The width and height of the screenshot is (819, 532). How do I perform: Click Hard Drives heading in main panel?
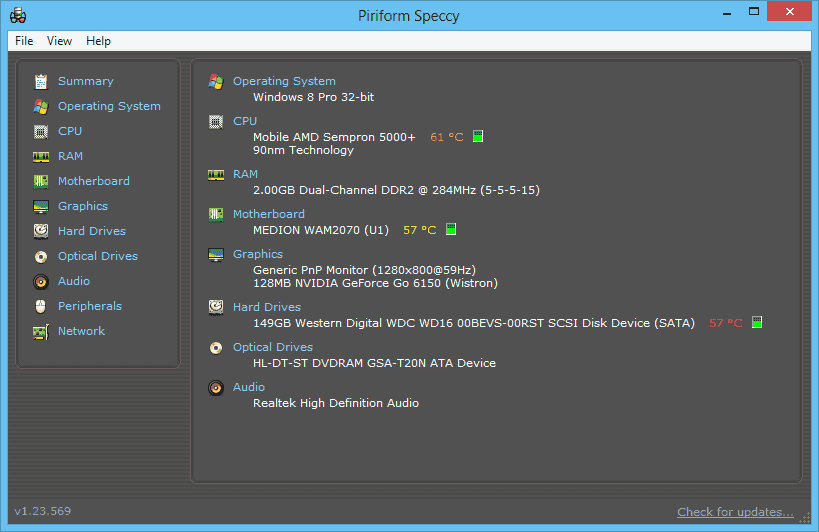(x=267, y=308)
